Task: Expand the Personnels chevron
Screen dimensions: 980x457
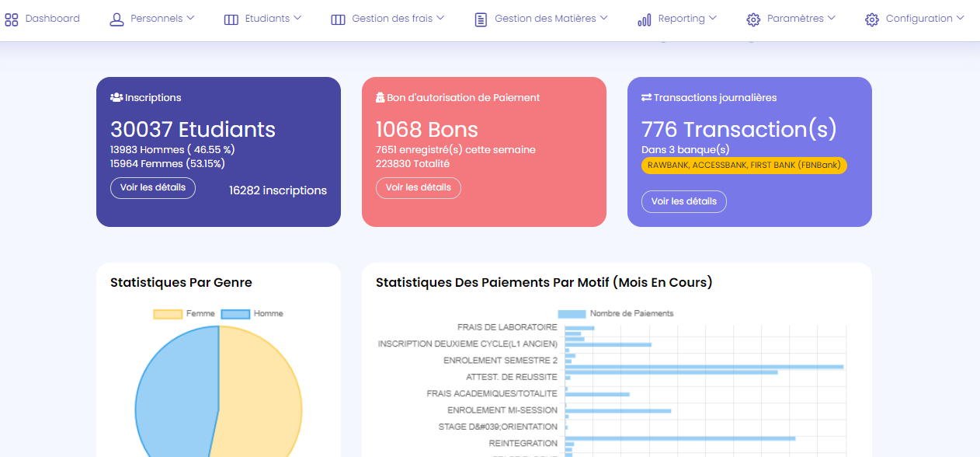Action: coord(190,18)
